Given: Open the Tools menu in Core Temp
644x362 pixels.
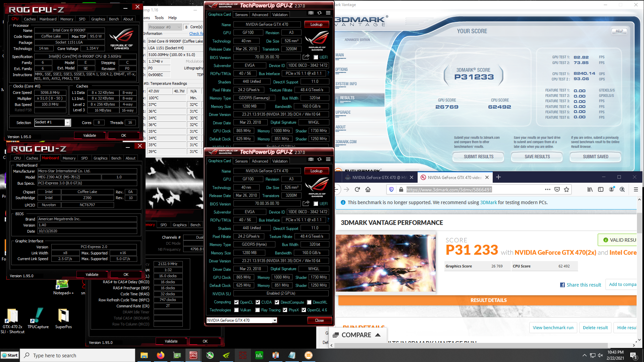Looking at the screenshot, I should click(159, 18).
